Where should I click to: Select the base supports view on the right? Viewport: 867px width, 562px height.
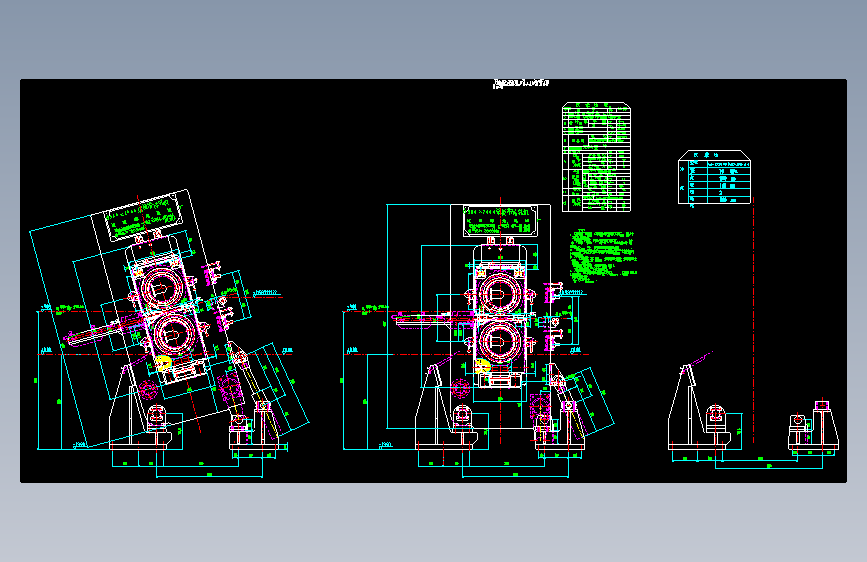coord(753,409)
